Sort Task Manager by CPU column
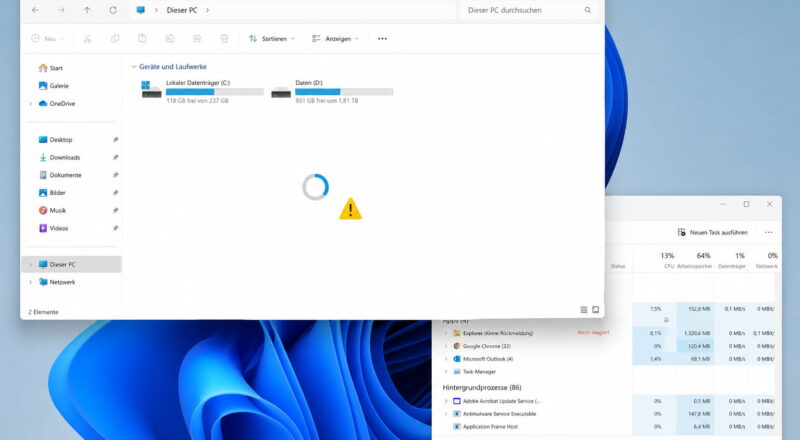 [x=667, y=260]
